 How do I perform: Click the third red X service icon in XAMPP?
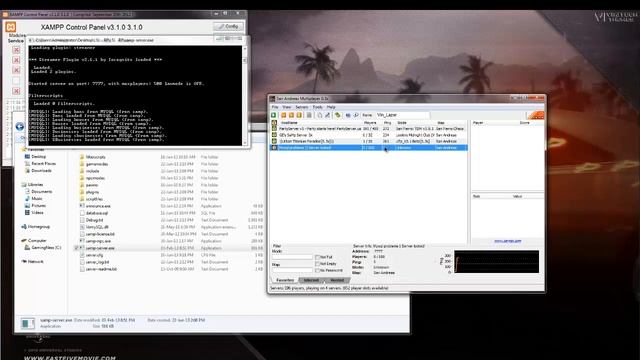pyautogui.click(x=16, y=70)
